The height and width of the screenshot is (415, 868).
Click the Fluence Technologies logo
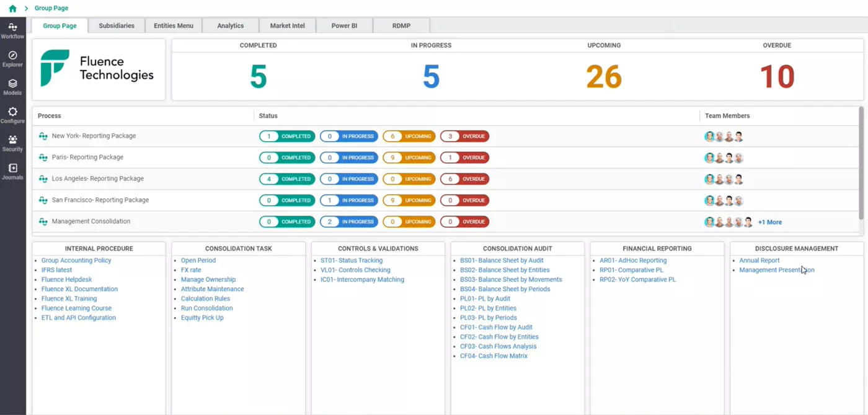pos(98,69)
